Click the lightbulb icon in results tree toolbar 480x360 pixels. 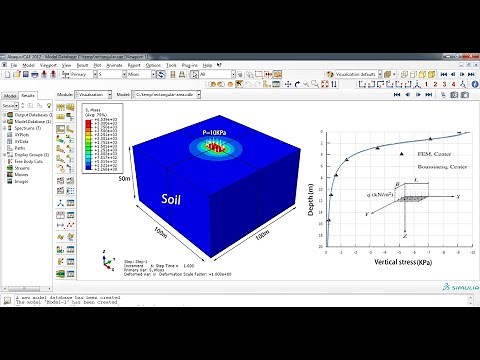coord(49,106)
